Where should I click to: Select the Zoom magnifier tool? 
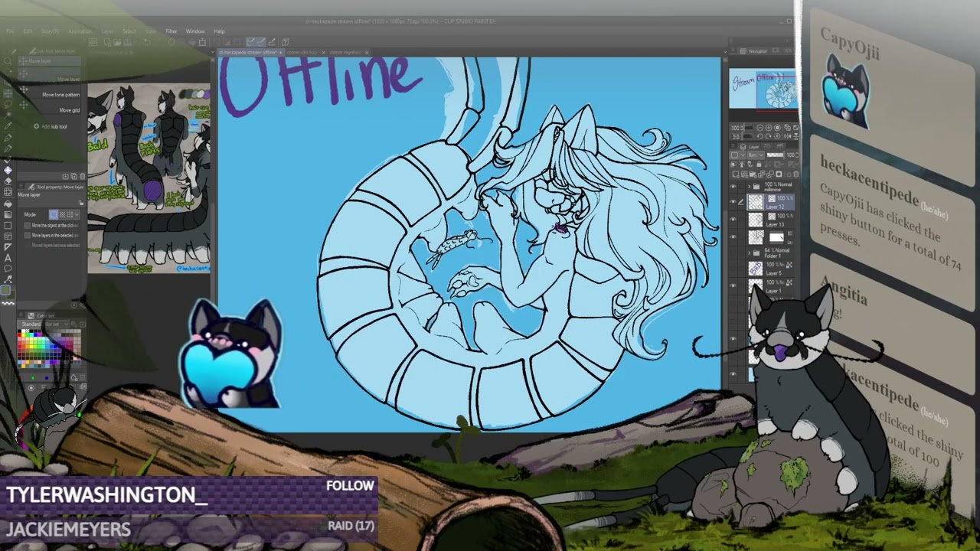[x=8, y=61]
